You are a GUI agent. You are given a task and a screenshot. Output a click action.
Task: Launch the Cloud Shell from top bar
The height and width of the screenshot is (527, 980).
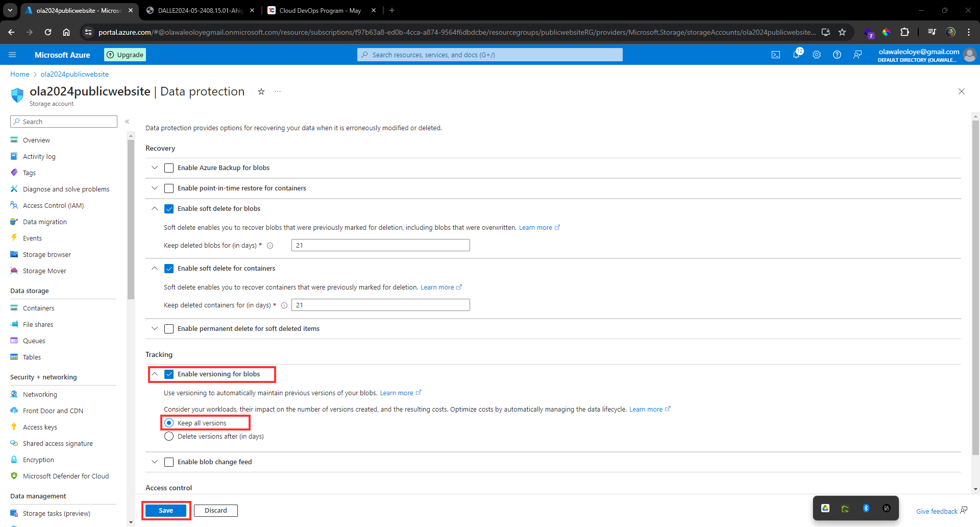(x=775, y=55)
